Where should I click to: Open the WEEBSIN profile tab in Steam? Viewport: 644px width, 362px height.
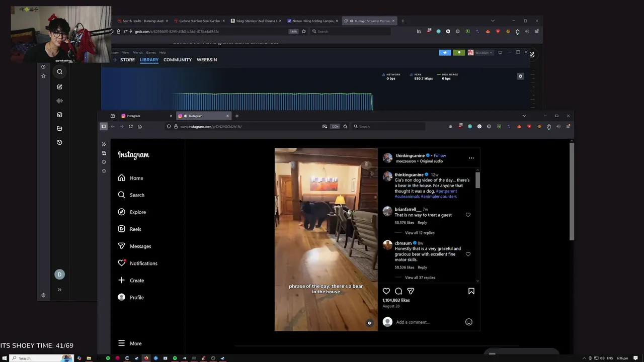tap(207, 60)
